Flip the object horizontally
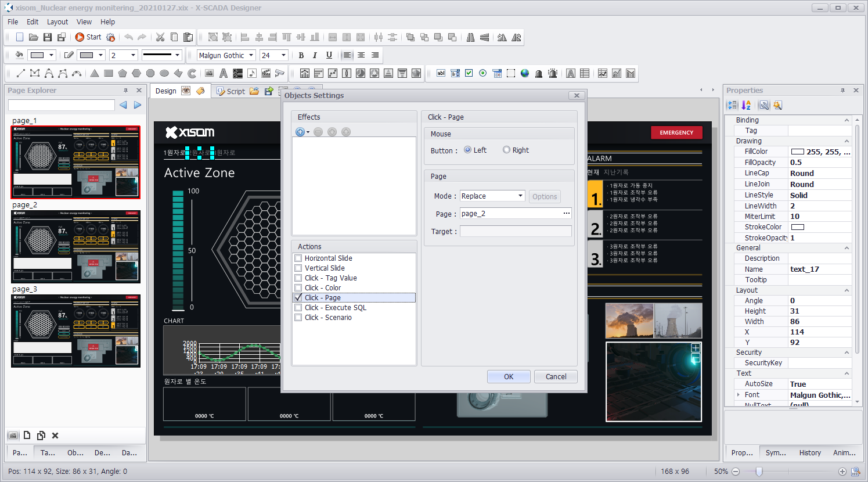This screenshot has width=868, height=482. point(470,37)
